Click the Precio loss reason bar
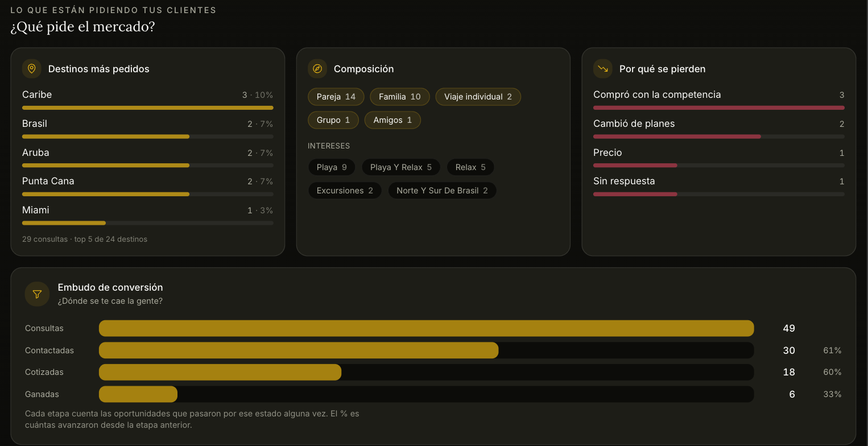Image resolution: width=868 pixels, height=446 pixels. point(719,166)
